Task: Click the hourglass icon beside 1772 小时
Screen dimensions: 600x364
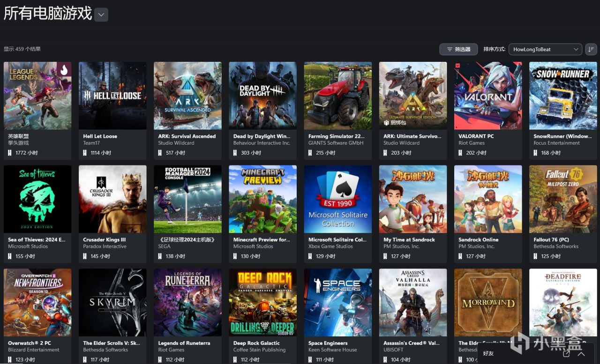Action: tap(10, 153)
